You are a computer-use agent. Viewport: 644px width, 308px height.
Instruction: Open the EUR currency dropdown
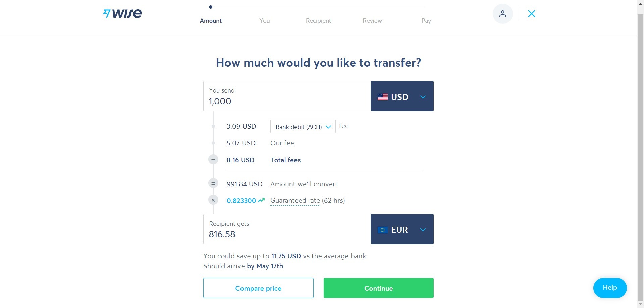coord(402,229)
